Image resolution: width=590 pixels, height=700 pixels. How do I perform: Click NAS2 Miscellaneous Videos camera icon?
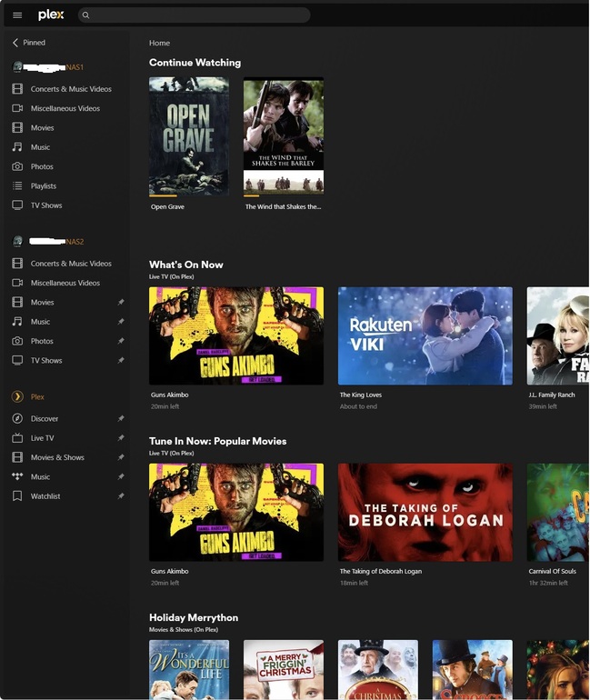(17, 283)
